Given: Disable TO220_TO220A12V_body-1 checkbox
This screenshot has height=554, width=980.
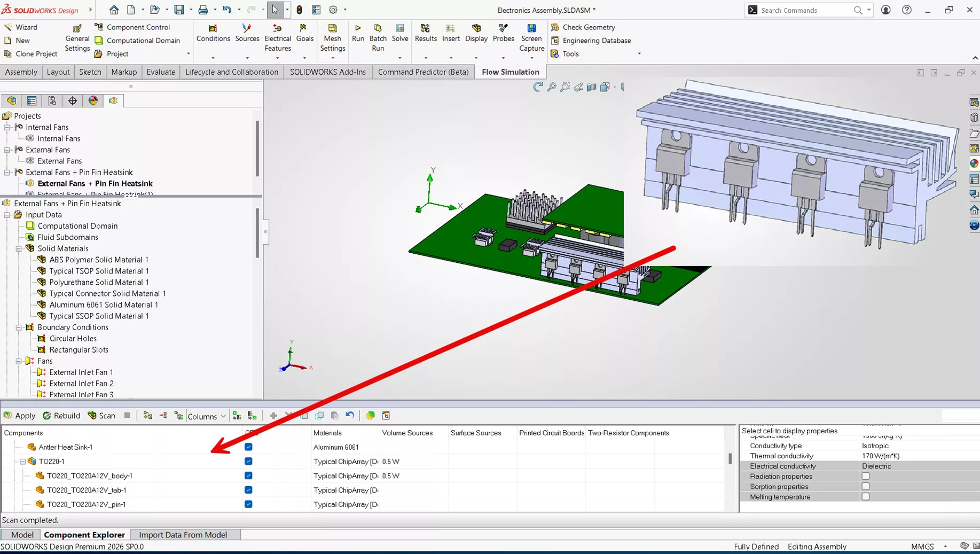Looking at the screenshot, I should tap(248, 475).
